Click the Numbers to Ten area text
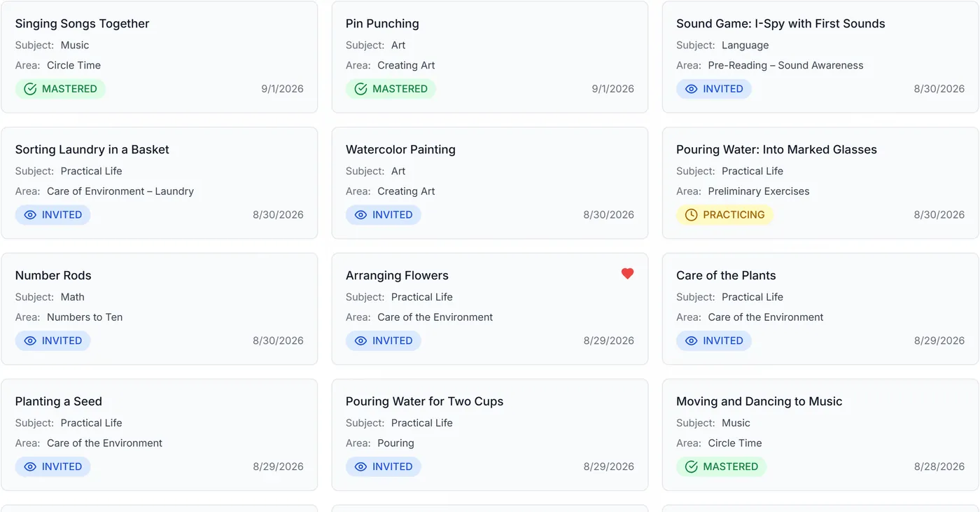Image resolution: width=980 pixels, height=512 pixels. pos(85,318)
